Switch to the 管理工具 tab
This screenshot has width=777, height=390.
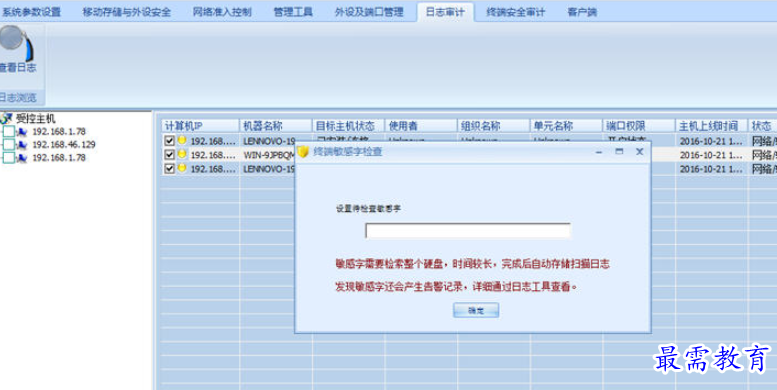click(293, 12)
